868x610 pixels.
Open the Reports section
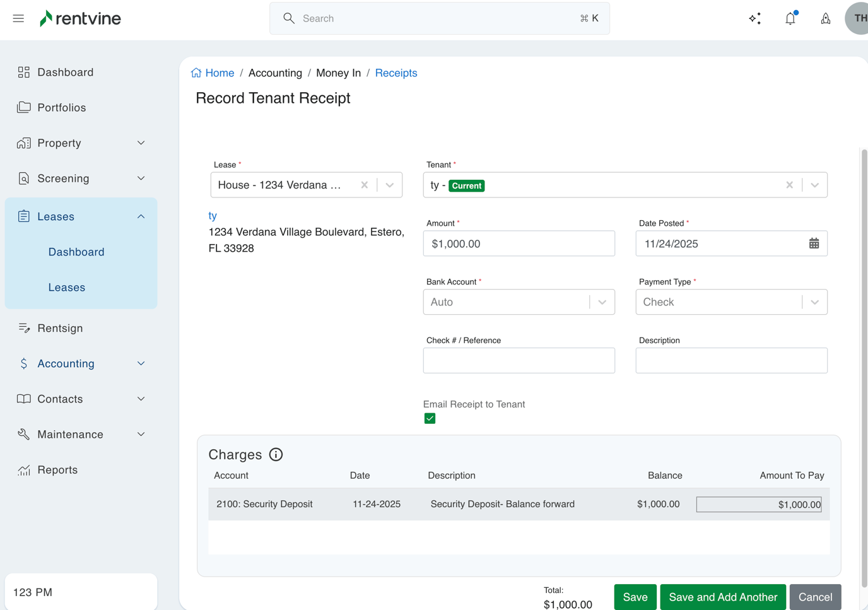click(x=57, y=469)
